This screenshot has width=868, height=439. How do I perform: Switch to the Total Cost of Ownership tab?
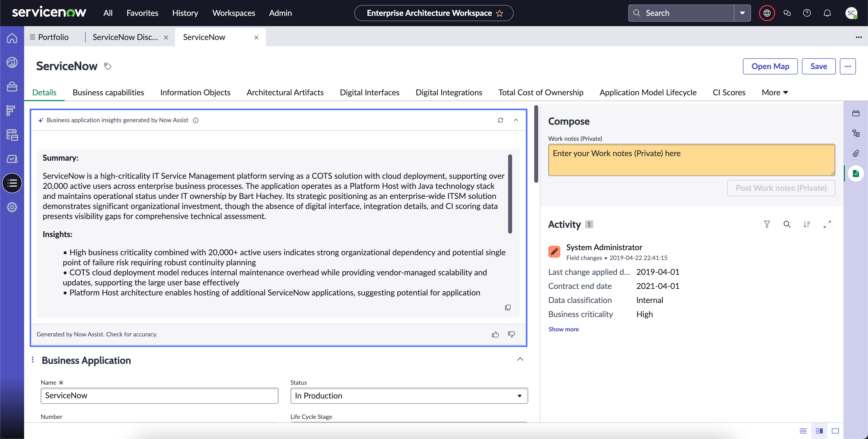pos(541,93)
